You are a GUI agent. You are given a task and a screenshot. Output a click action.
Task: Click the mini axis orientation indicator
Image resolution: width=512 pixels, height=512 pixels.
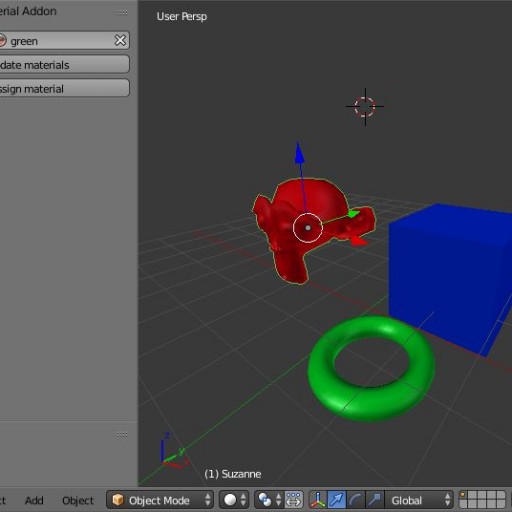pos(174,451)
